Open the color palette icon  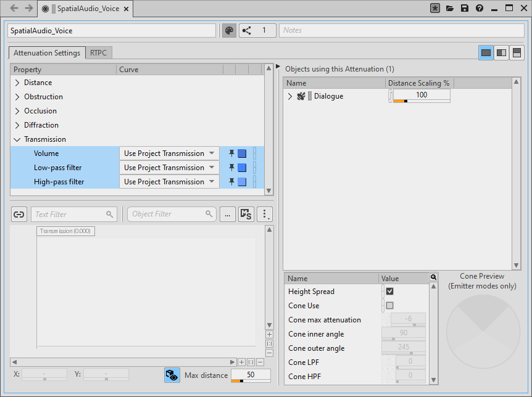coord(229,30)
